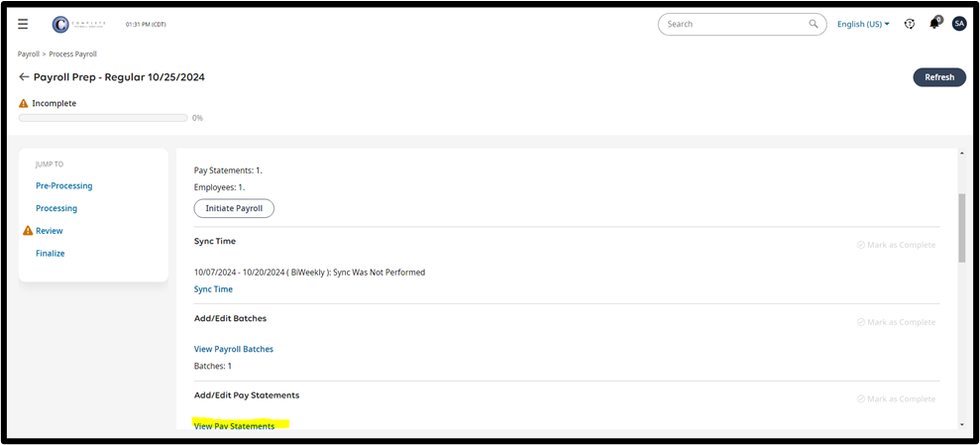Click the 'Sync Time' section heading
980x445 pixels.
(215, 241)
